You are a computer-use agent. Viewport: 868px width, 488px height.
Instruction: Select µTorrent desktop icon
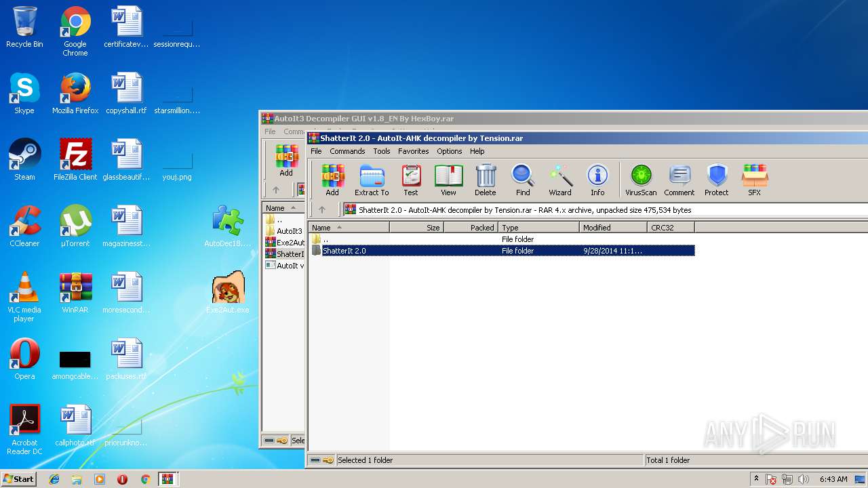[75, 227]
